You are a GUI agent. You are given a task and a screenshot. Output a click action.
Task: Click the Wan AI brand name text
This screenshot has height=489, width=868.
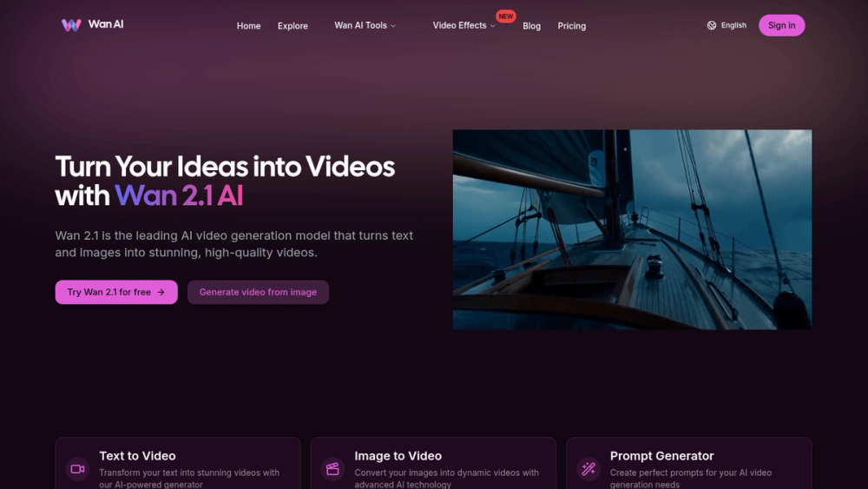click(x=106, y=24)
